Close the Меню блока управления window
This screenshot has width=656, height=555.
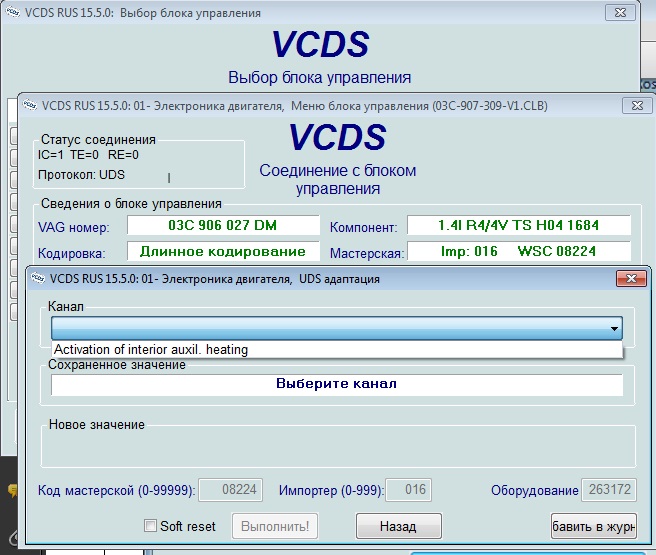(637, 105)
